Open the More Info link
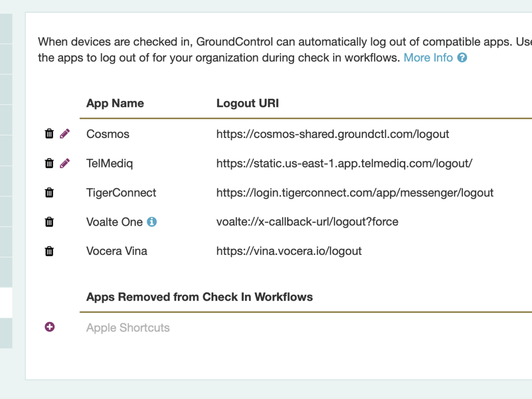This screenshot has width=532, height=399. 428,58
